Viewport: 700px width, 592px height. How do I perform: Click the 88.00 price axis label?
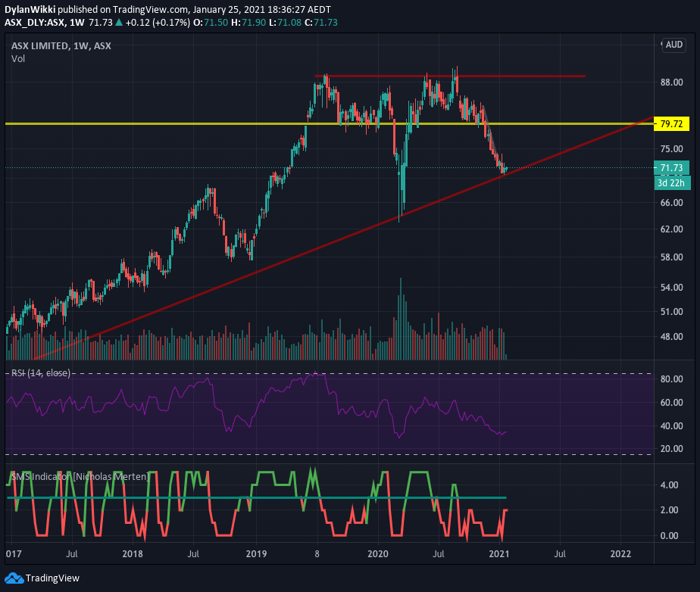coord(671,82)
